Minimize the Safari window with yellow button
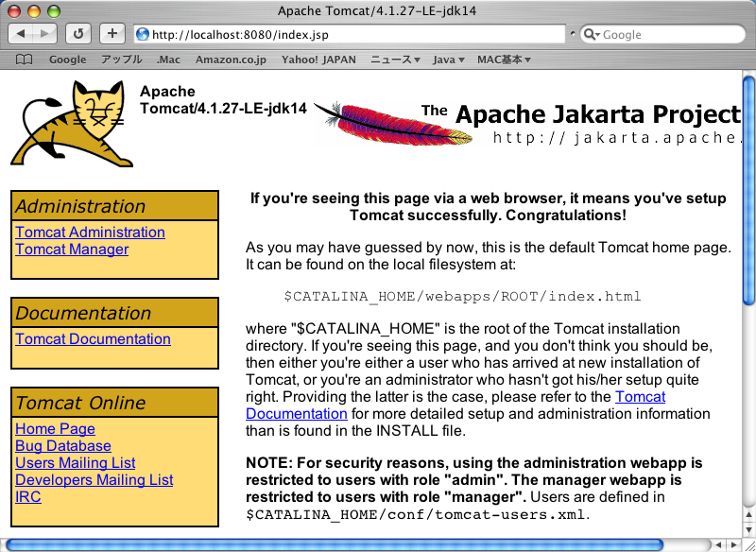Screen dimensions: 756x552 point(34,10)
